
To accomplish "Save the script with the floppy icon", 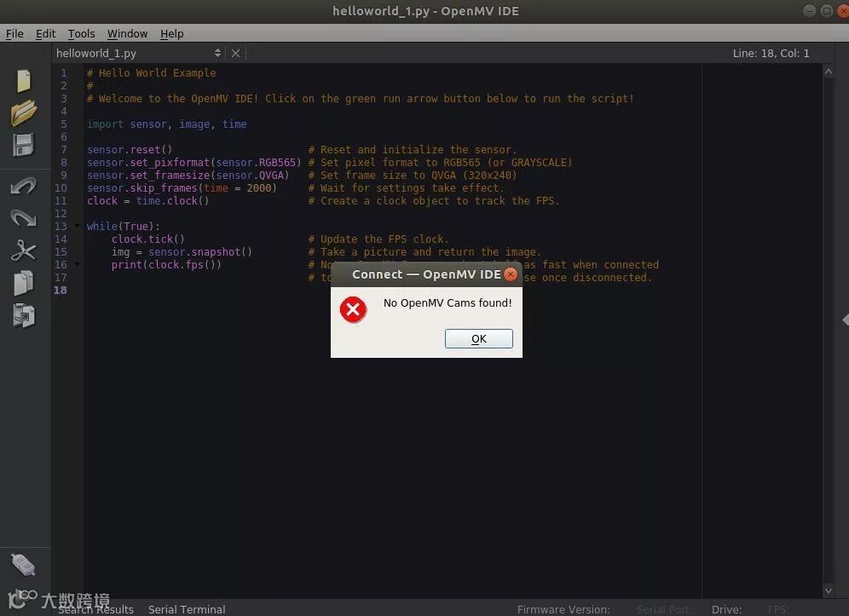I will (24, 145).
